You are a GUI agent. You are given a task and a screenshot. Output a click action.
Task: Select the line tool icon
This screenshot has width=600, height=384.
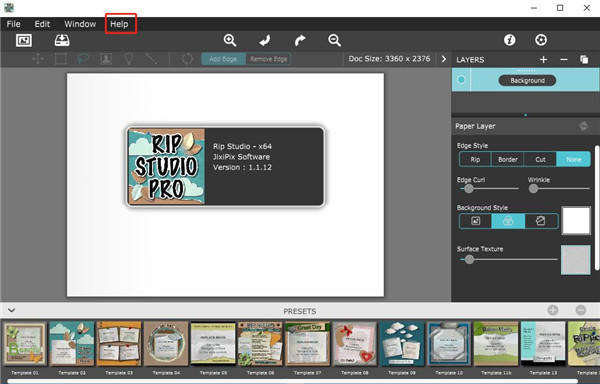click(x=152, y=59)
